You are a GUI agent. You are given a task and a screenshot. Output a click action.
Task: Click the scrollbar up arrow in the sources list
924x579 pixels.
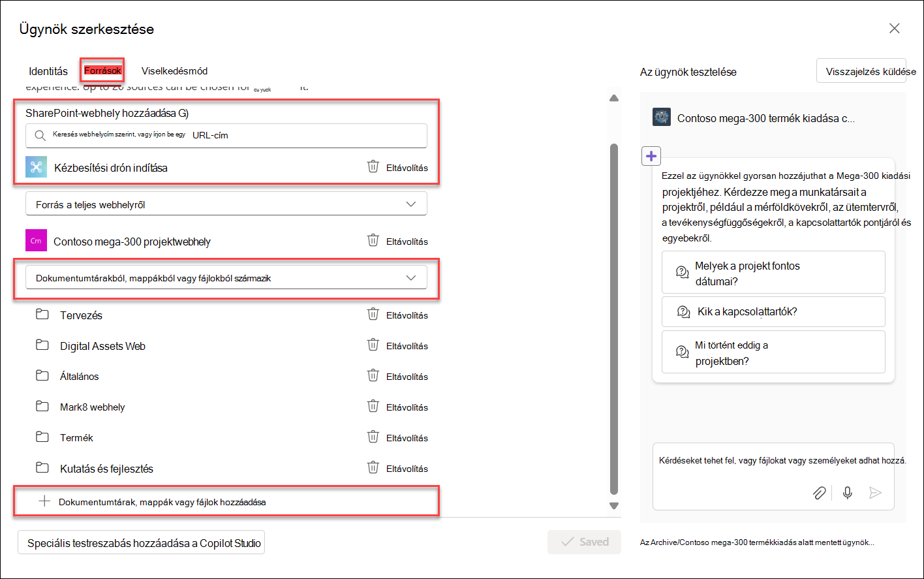[614, 98]
